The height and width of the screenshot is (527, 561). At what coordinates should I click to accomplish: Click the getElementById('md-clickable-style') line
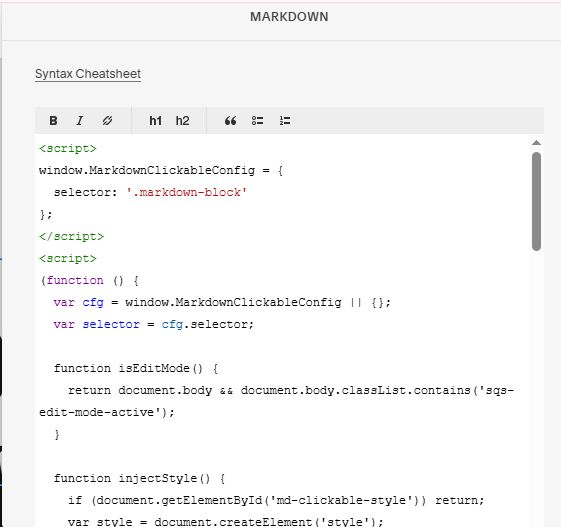[x=276, y=501]
